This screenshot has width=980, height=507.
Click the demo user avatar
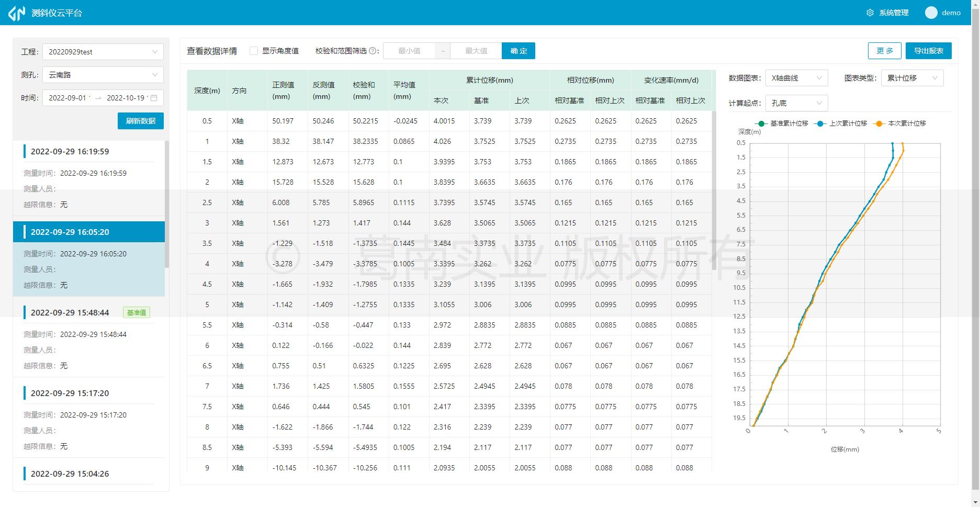931,13
